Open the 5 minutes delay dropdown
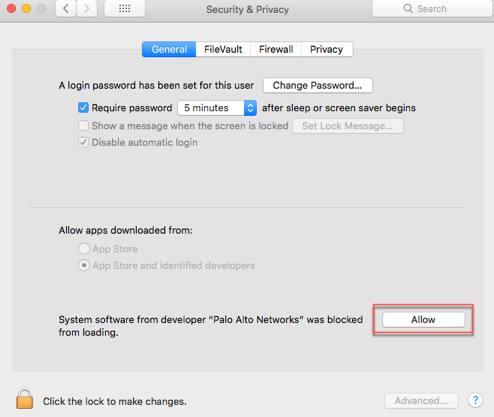494x417 pixels. [x=217, y=108]
